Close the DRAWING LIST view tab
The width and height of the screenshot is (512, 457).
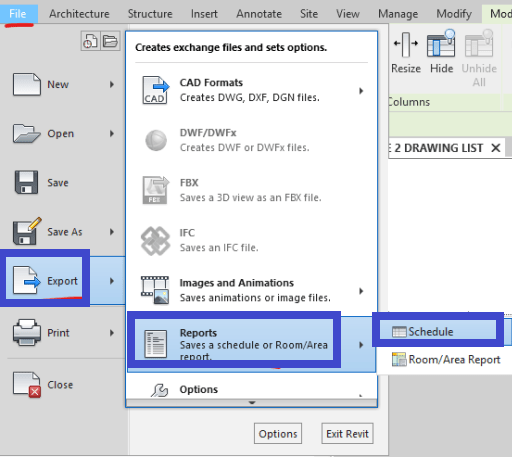[496, 148]
